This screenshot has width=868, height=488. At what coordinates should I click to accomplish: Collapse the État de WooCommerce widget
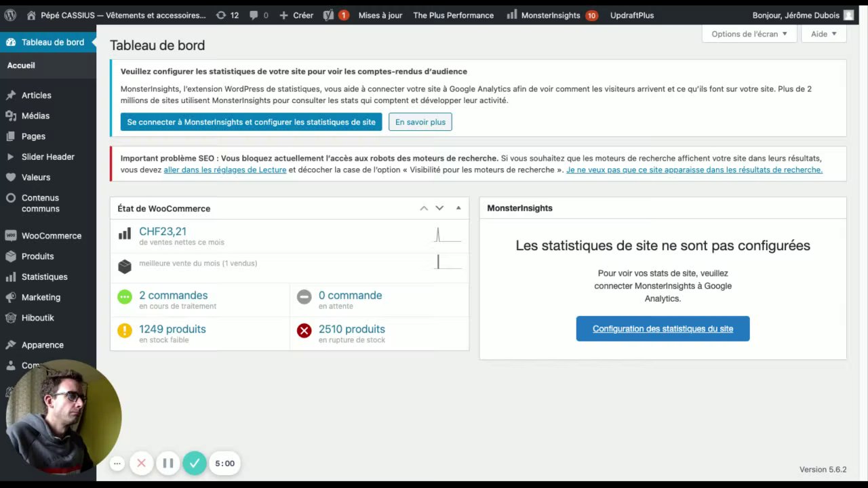(x=458, y=208)
